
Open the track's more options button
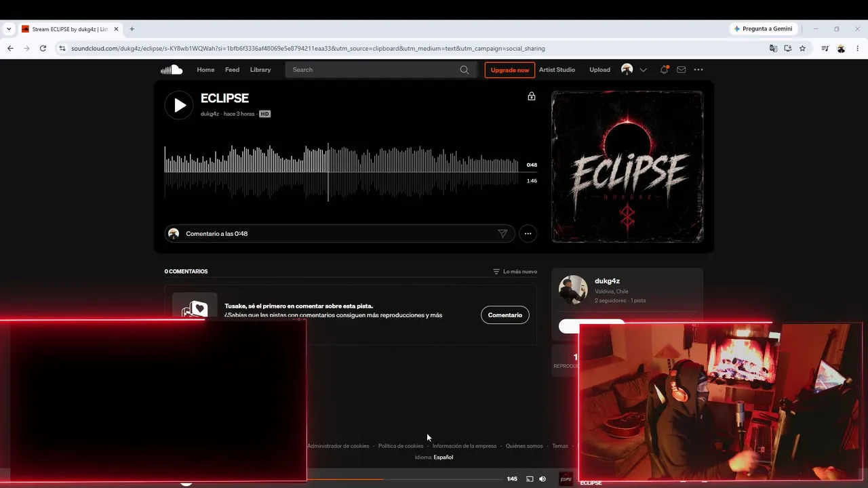click(528, 234)
